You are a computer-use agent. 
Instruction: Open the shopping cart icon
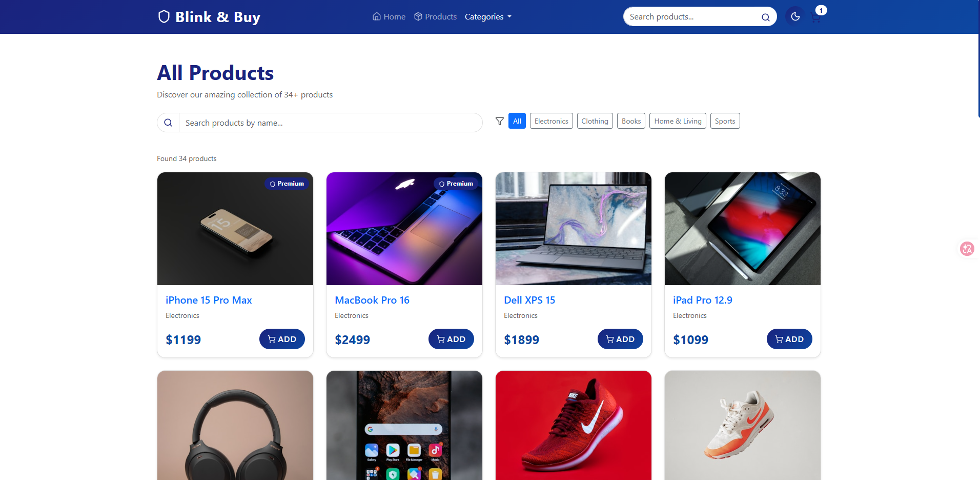click(x=816, y=17)
